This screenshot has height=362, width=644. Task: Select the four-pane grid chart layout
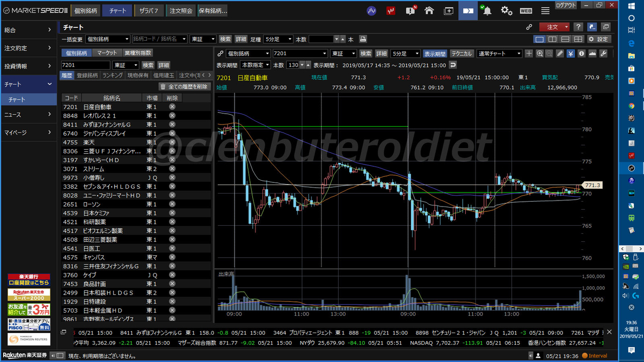(x=578, y=39)
